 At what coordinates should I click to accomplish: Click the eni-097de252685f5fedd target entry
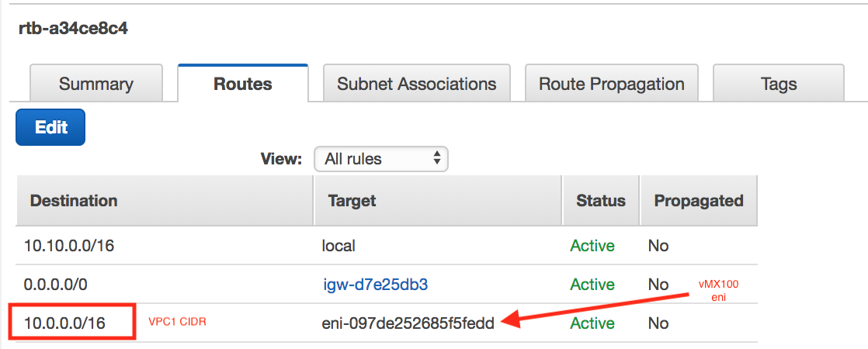[x=408, y=323]
